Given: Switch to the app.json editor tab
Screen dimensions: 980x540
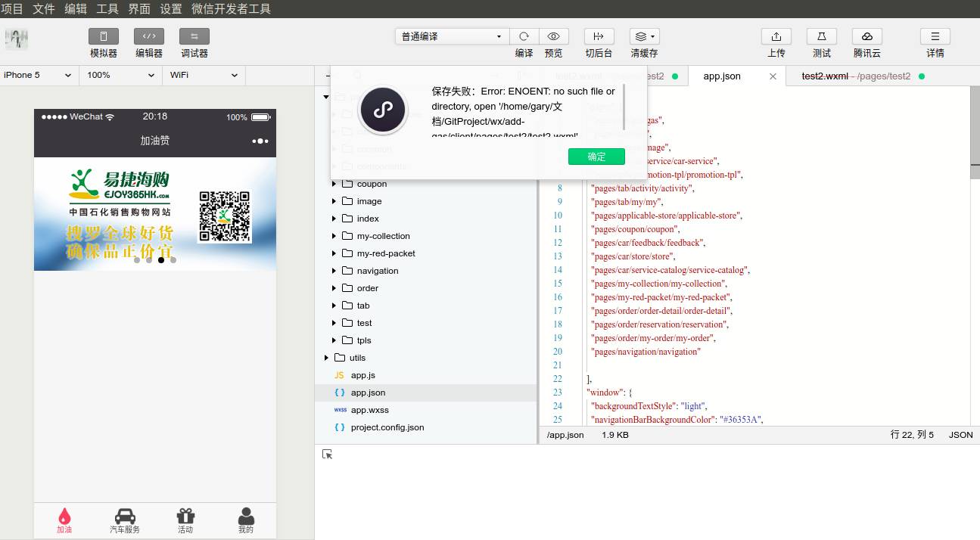Looking at the screenshot, I should [x=722, y=76].
